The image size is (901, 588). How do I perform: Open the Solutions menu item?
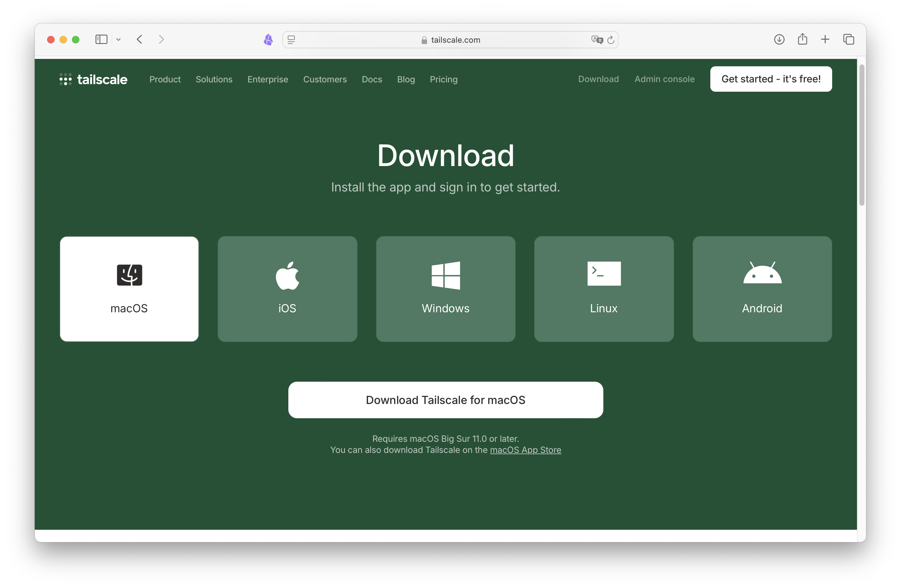(x=214, y=79)
